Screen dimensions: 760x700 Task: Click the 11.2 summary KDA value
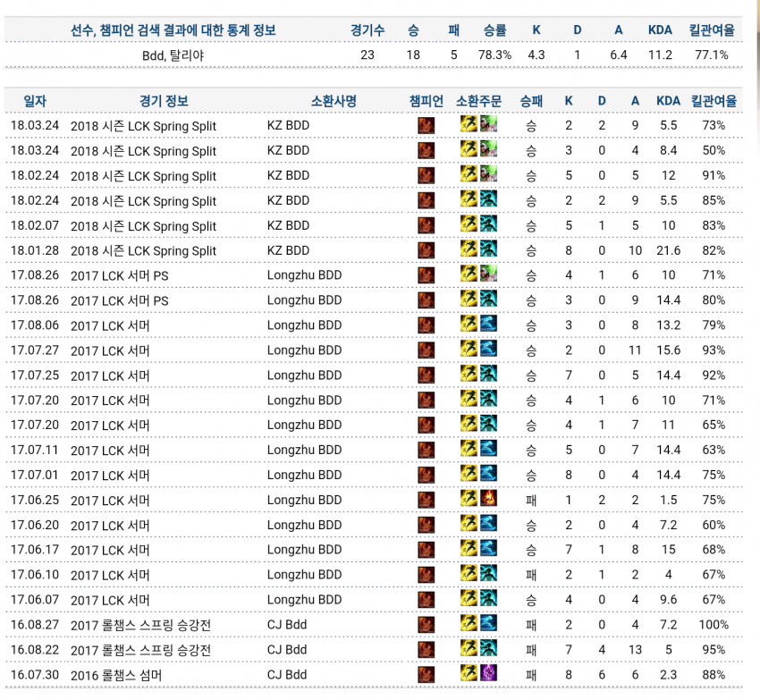[660, 55]
